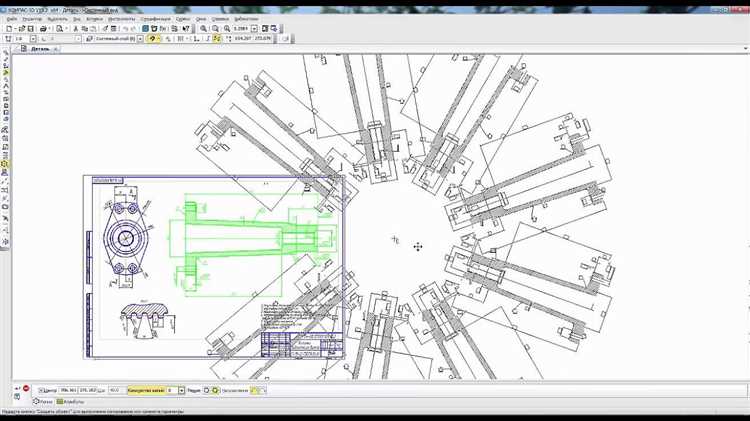Select the highlighted Направление direction icon
The width and height of the screenshot is (750, 421).
(254, 390)
